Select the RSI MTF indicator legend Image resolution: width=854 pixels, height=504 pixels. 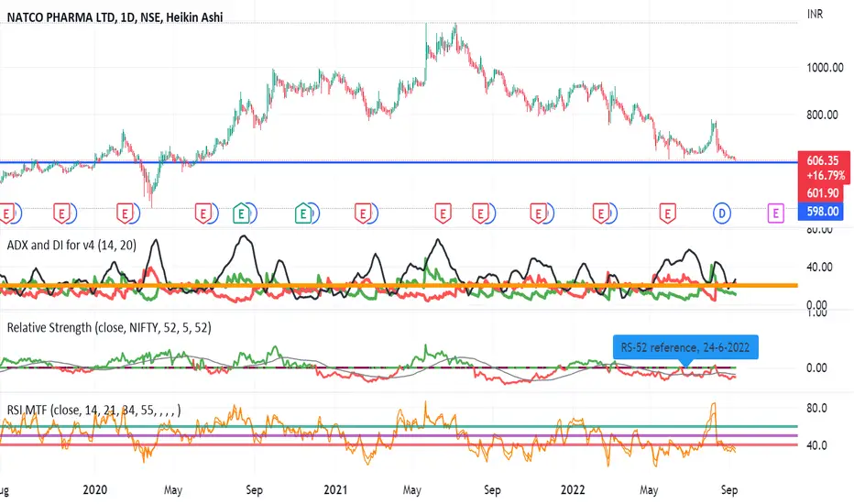[93, 410]
